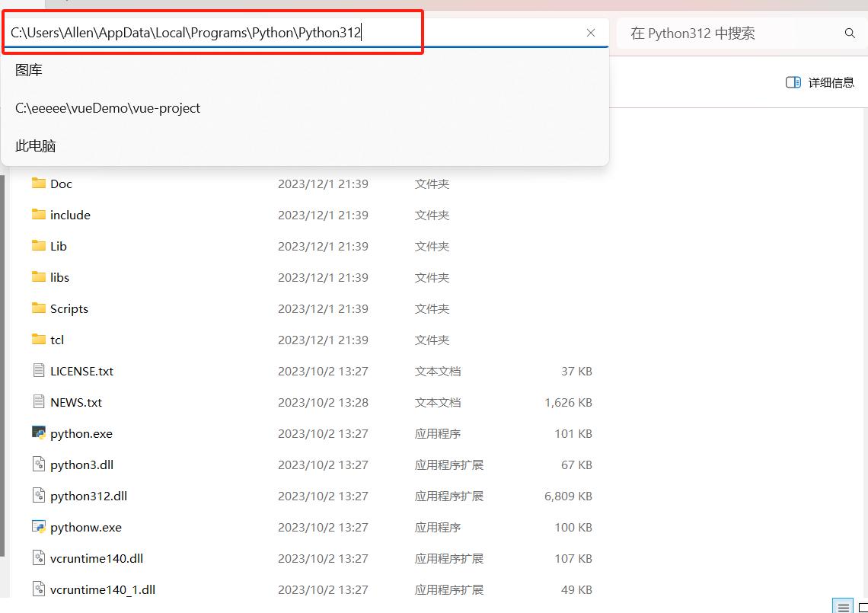Click the 6,809 KB size value
This screenshot has height=613, width=868.
[568, 496]
